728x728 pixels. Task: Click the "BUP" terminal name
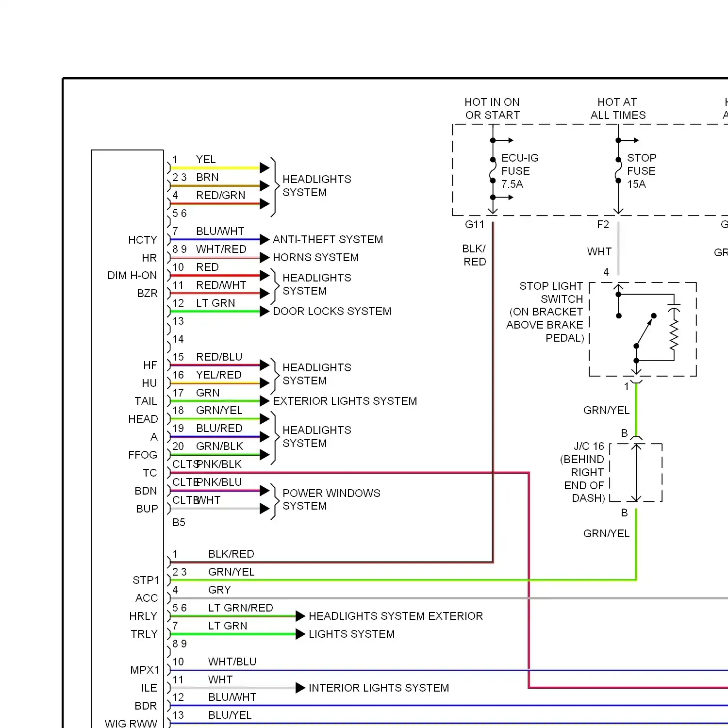pos(147,509)
